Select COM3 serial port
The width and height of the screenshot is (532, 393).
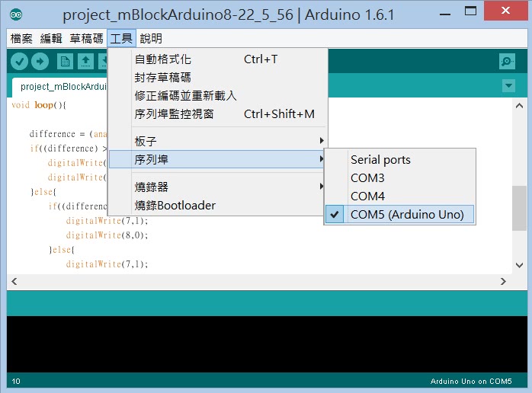pyautogui.click(x=399, y=178)
